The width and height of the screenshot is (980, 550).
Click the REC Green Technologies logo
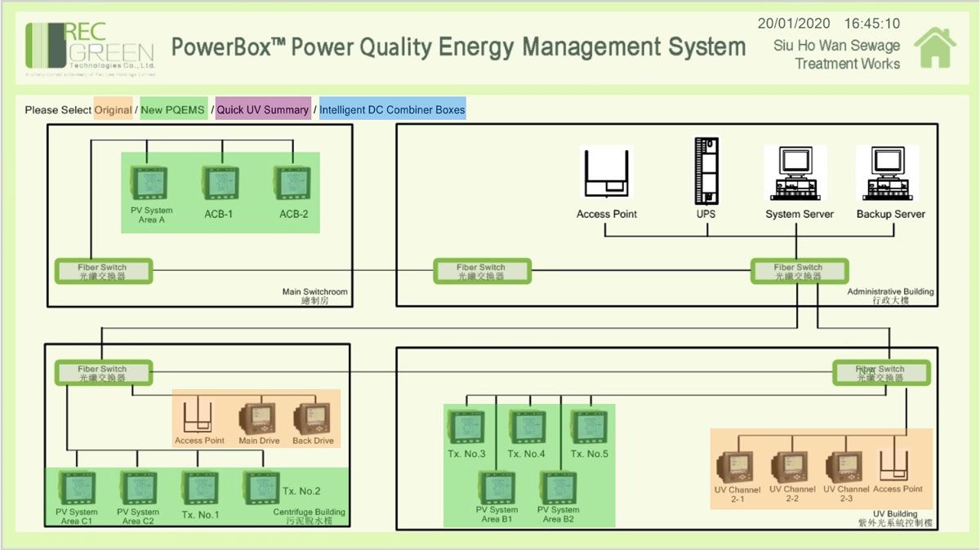pyautogui.click(x=91, y=48)
